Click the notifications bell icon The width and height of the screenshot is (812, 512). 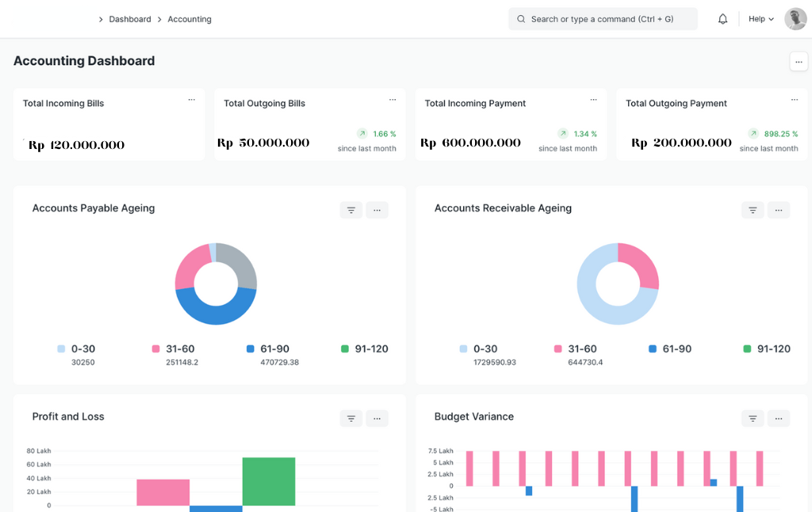pos(722,19)
